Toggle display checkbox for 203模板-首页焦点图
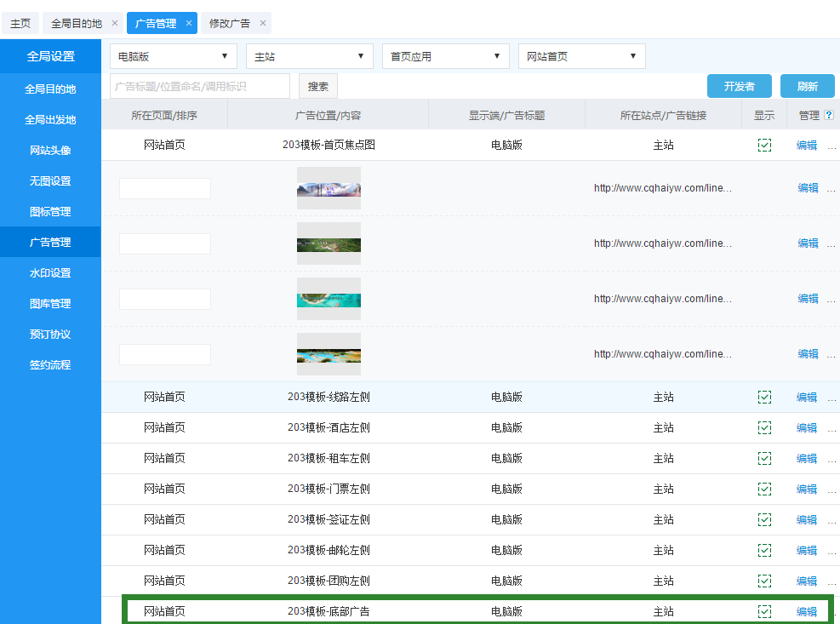 coord(764,146)
